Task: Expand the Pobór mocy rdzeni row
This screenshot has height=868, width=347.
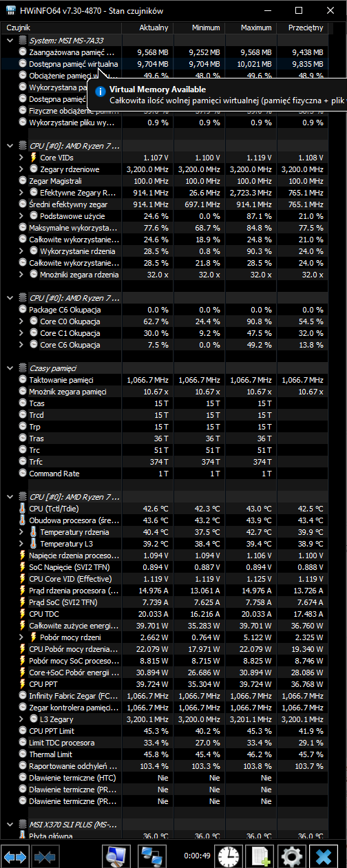Action: pyautogui.click(x=21, y=637)
